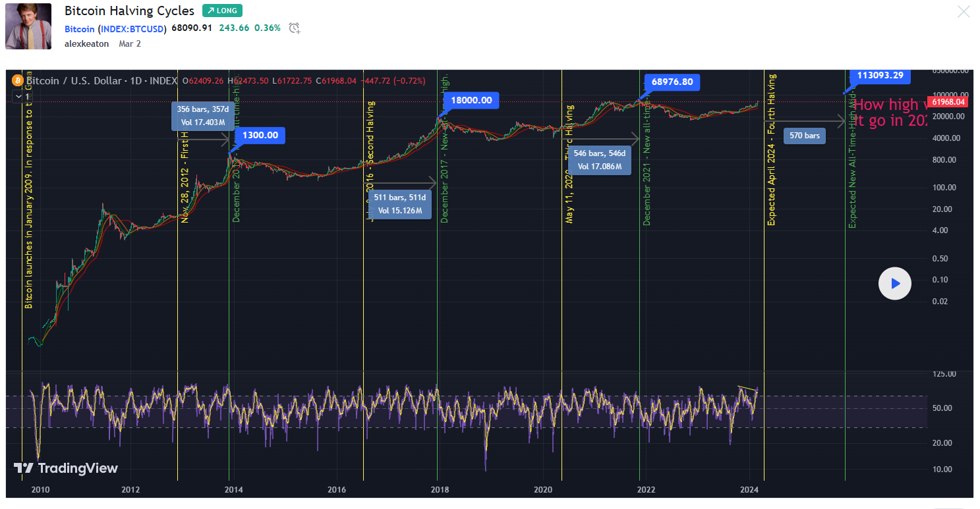980x509 pixels.
Task: Click the orange Bitcoin logo in chart legend
Action: (18, 80)
